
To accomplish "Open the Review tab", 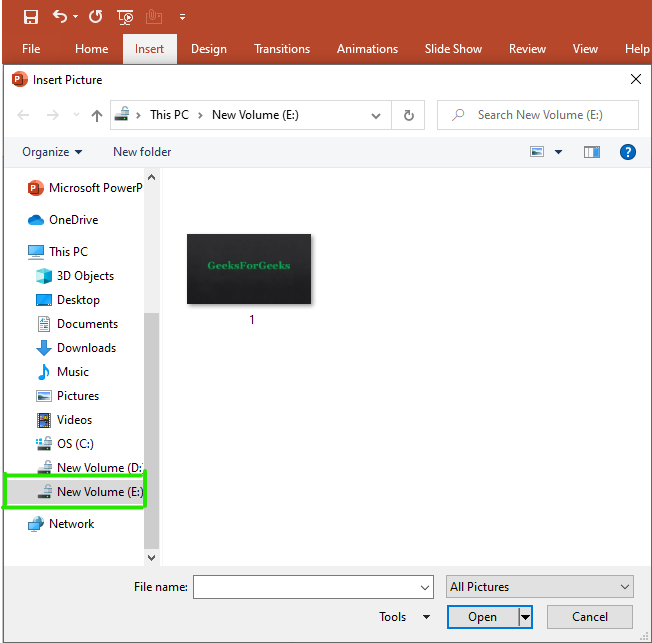I will coord(527,49).
